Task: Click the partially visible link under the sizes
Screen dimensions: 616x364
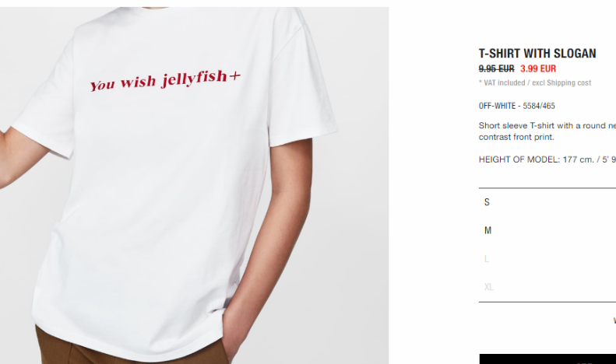Action: 614,320
